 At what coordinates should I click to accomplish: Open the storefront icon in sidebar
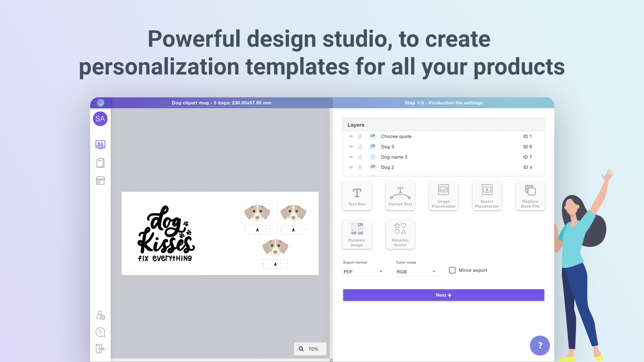tap(100, 180)
